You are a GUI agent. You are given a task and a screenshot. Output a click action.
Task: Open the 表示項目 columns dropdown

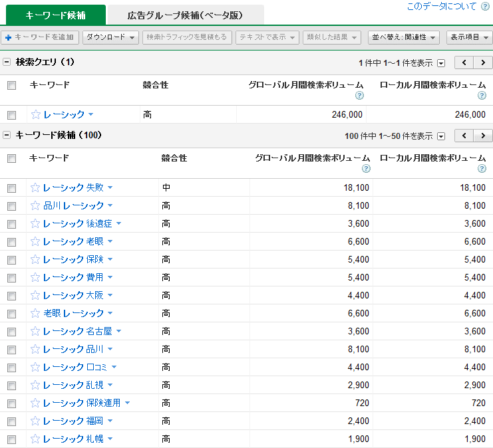469,37
